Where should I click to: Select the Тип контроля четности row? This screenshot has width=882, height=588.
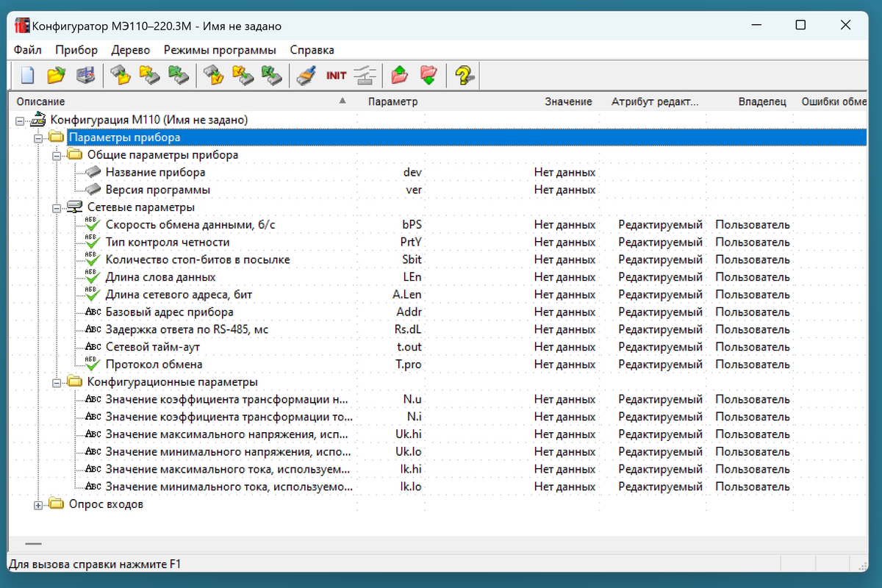[168, 242]
